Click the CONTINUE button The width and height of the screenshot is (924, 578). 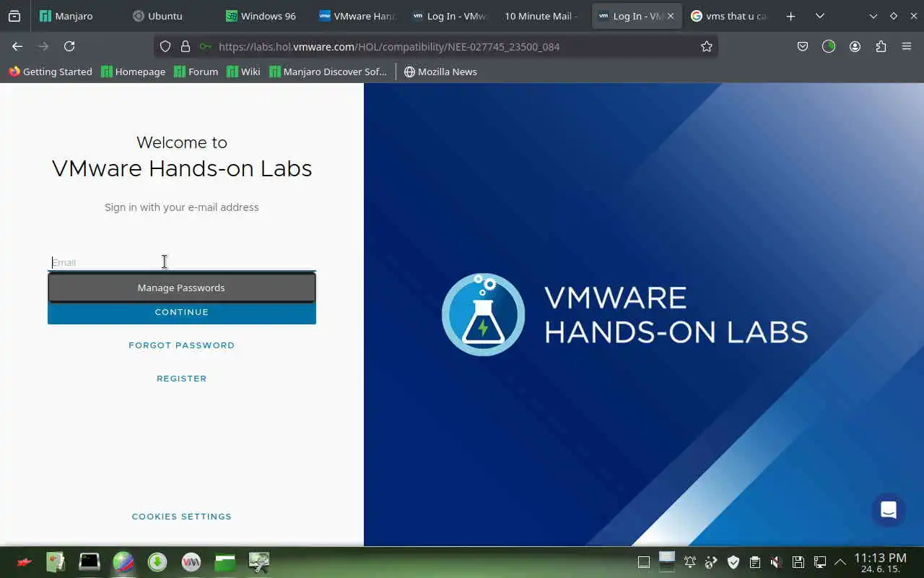pyautogui.click(x=182, y=312)
